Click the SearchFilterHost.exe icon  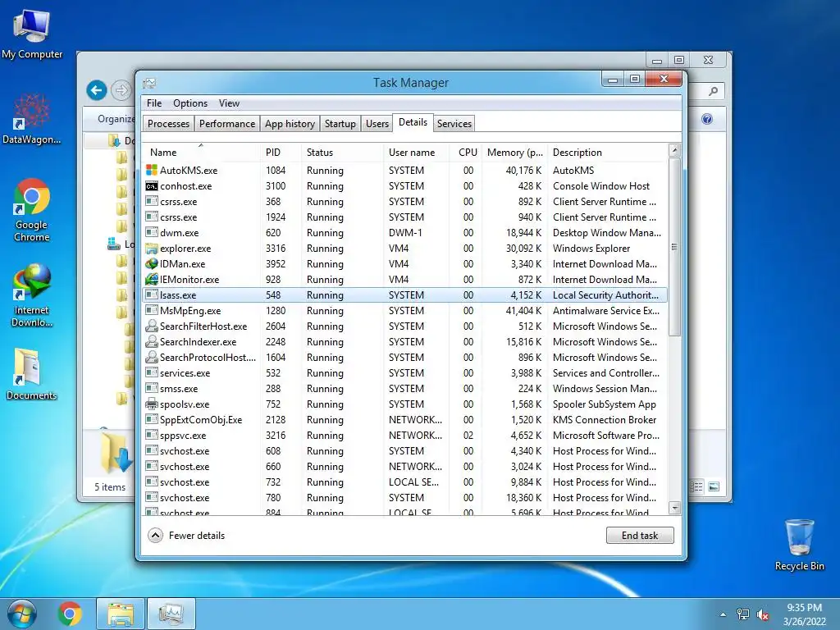(x=152, y=326)
